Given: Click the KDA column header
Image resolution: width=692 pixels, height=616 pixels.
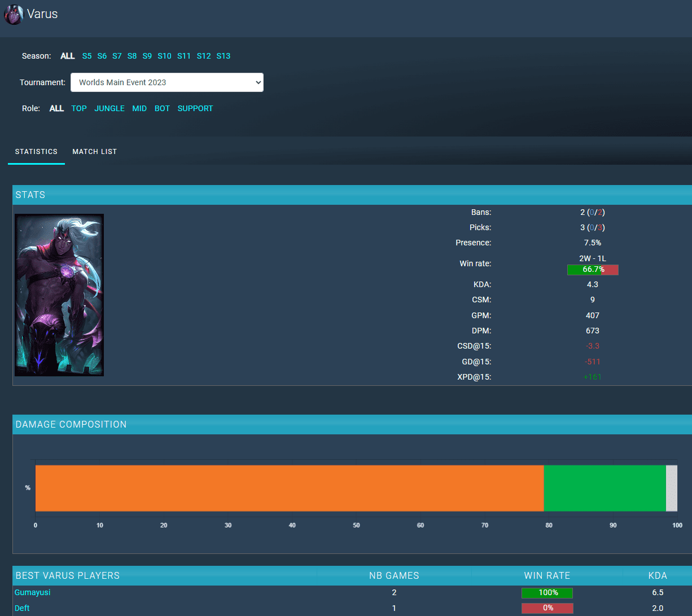Looking at the screenshot, I should [x=658, y=575].
